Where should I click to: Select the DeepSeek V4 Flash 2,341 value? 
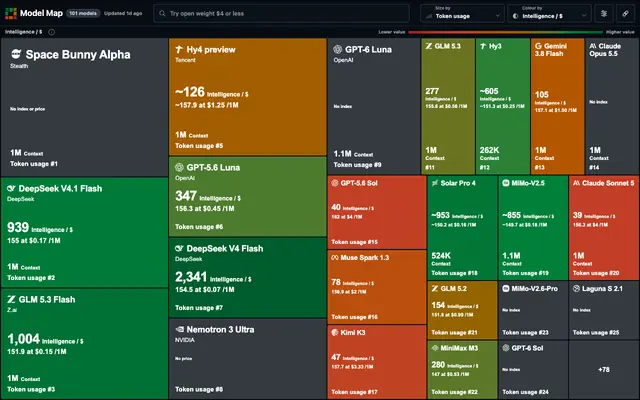point(191,277)
